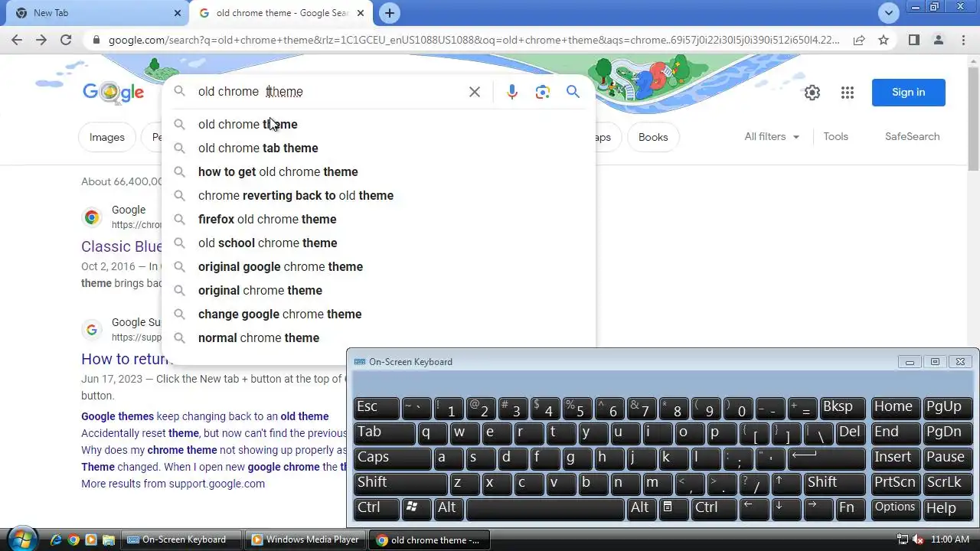Open Options on On-Screen Keyboard
The image size is (980, 551).
[895, 508]
